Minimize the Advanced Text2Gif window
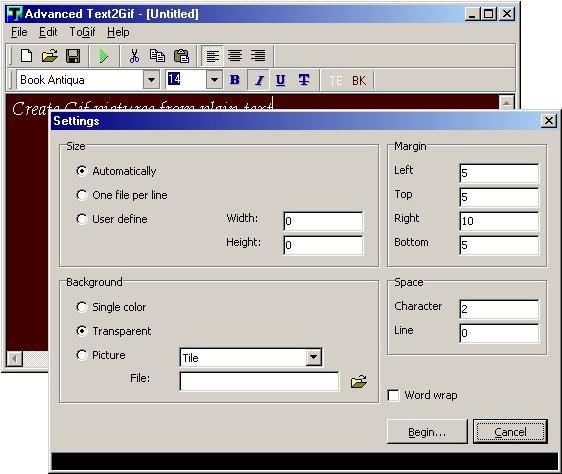This screenshot has height=474, width=562. point(472,14)
